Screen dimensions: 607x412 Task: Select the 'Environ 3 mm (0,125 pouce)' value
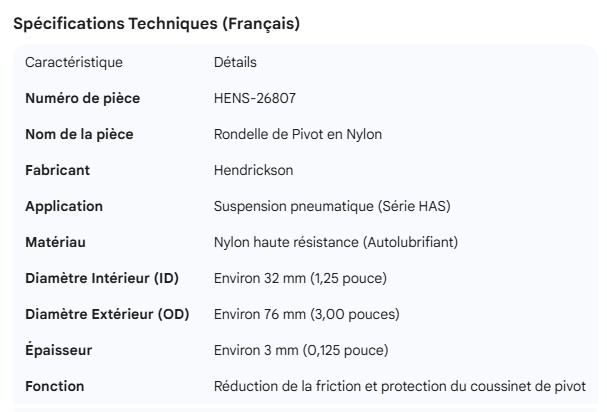pyautogui.click(x=301, y=350)
